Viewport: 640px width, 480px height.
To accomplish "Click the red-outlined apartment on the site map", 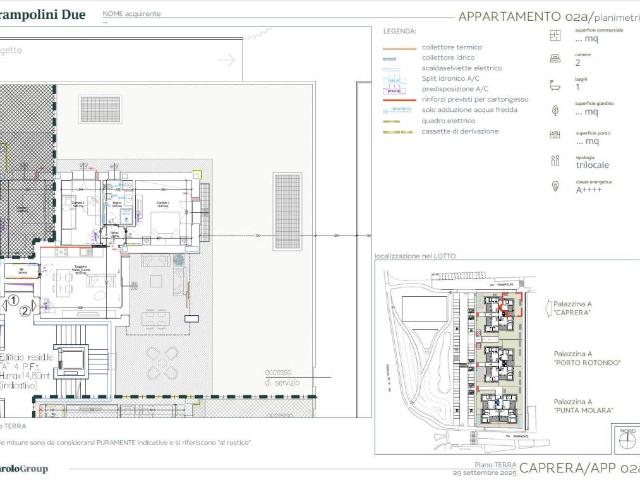I will 511,304.
